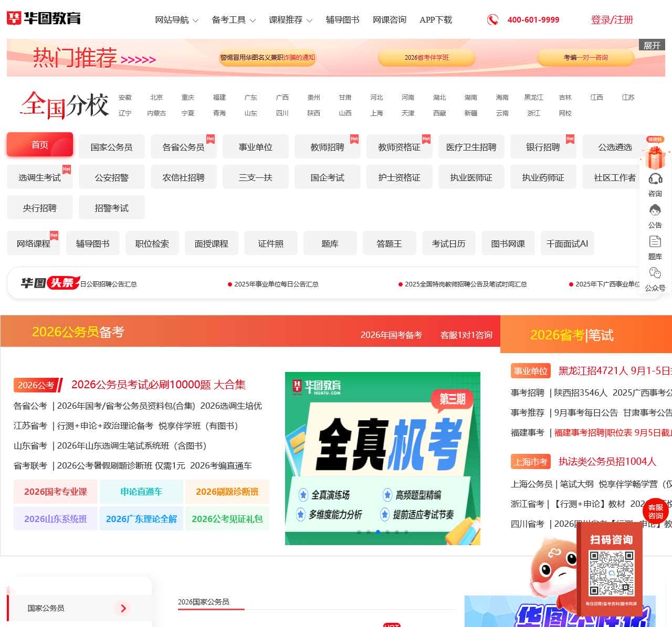Click 2026国考专业课 course tile

(x=56, y=492)
